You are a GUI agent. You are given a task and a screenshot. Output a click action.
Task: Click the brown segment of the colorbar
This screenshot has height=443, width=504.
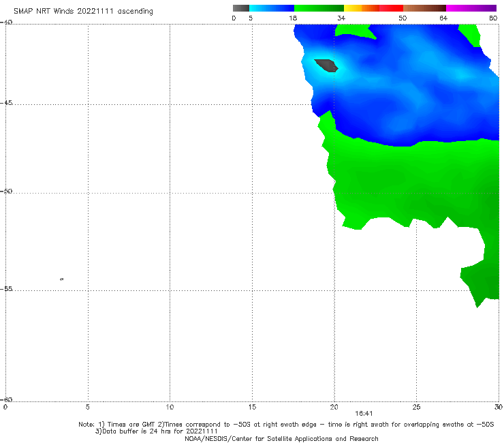click(x=424, y=8)
